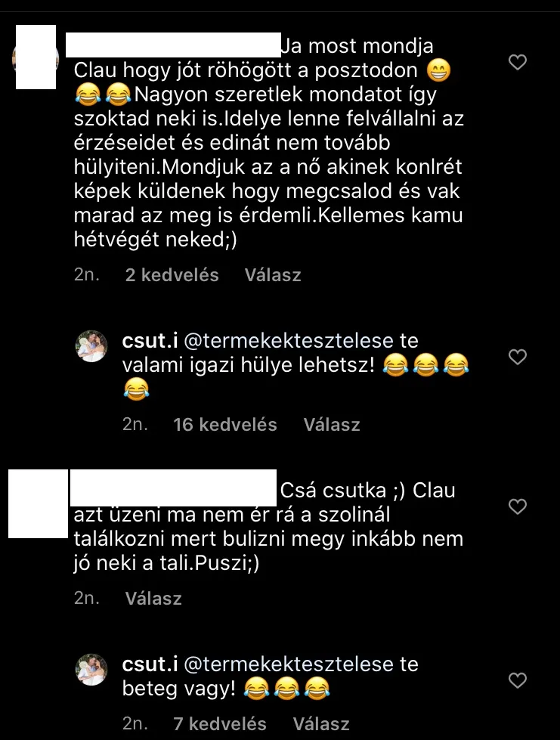Open csut.i avatar on first reply
Screen dimensions: 560x740
(91, 346)
